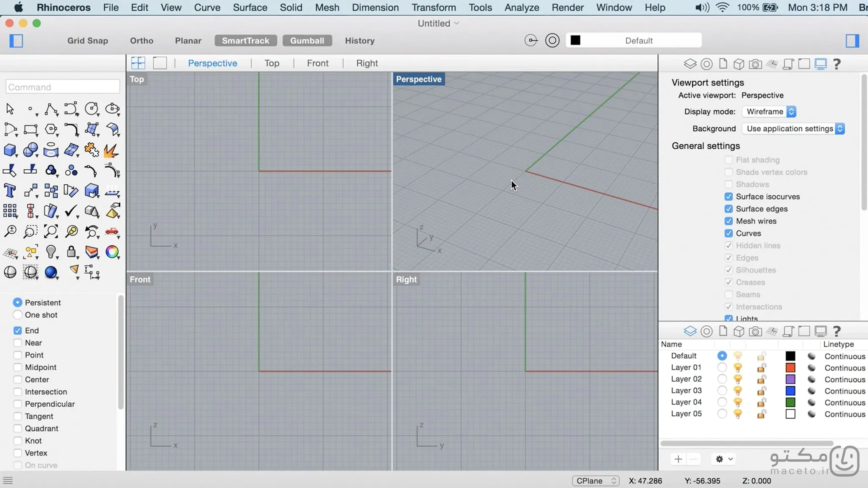This screenshot has width=868, height=488.
Task: Select the Persistent osnap radio button
Action: (x=17, y=302)
